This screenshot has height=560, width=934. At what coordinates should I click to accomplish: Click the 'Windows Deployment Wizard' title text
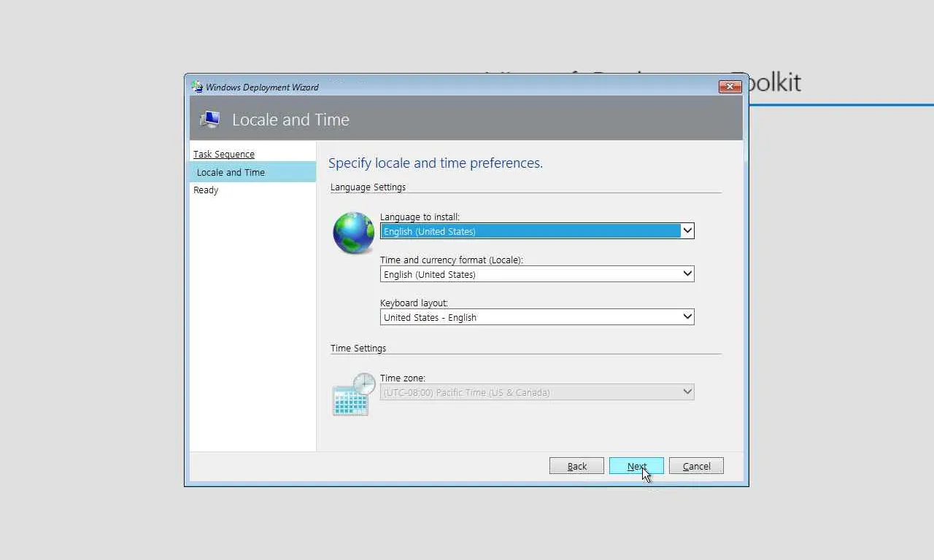coord(262,87)
